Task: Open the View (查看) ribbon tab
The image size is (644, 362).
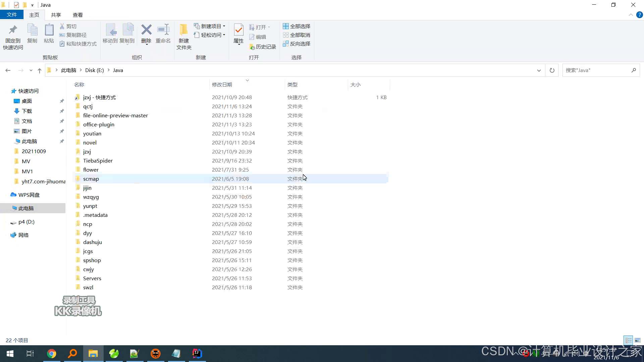Action: (x=77, y=15)
